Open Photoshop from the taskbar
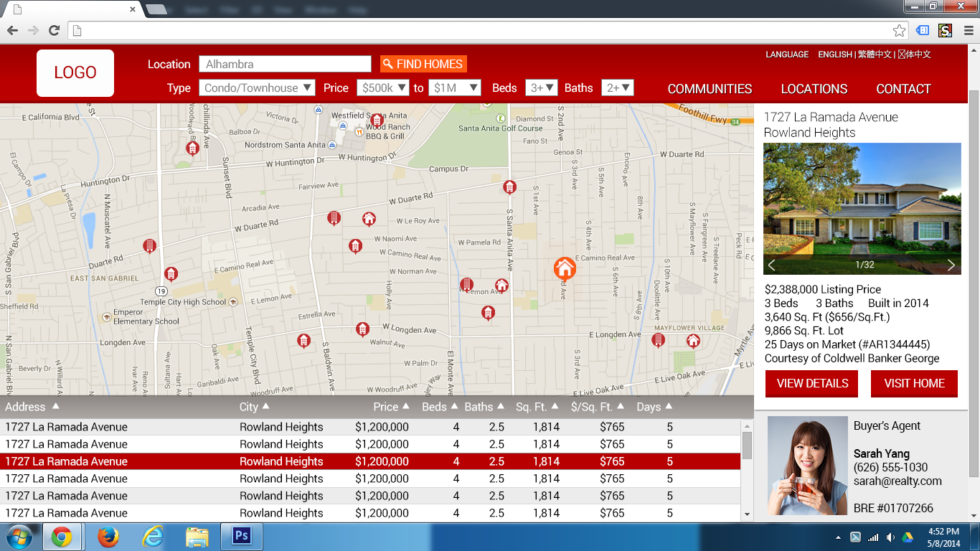This screenshot has width=980, height=551. click(241, 536)
